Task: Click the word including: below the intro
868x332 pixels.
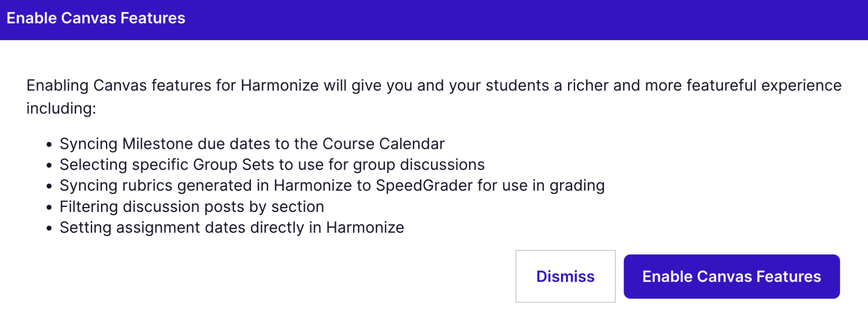Action: click(x=61, y=109)
